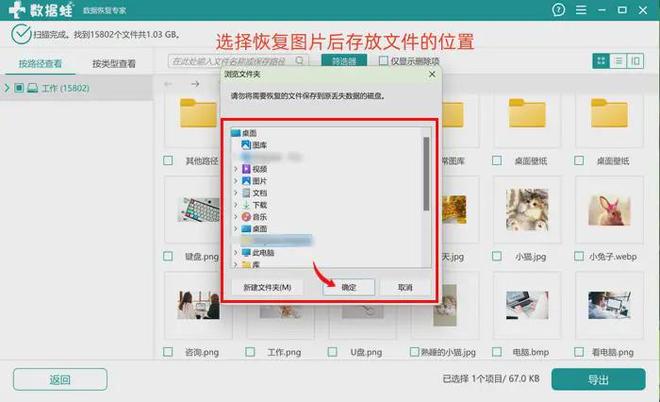Select the root 桌面 desktop icon in tree
Screen dimensions: 660x402
point(236,133)
